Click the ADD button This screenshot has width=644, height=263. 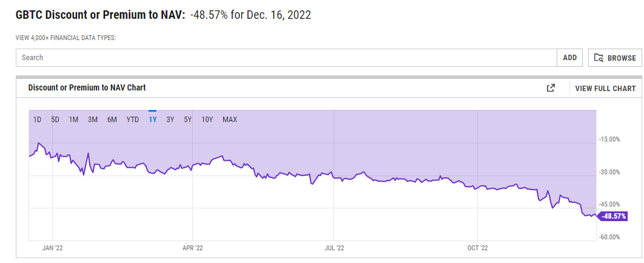(x=569, y=58)
